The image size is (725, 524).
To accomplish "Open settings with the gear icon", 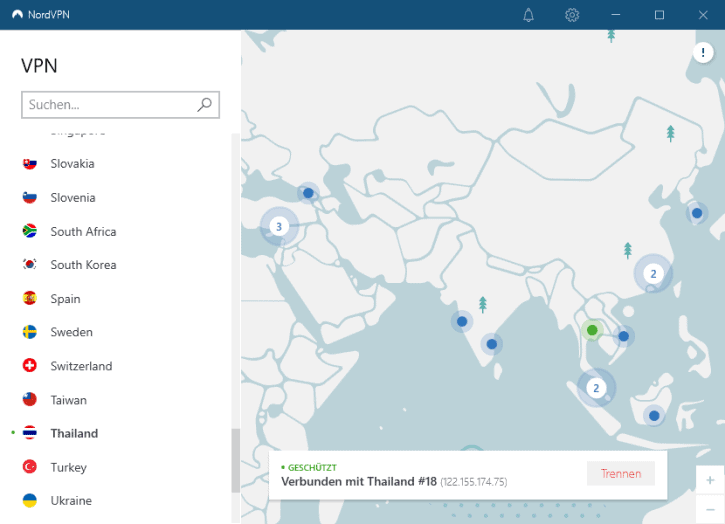I will (572, 15).
